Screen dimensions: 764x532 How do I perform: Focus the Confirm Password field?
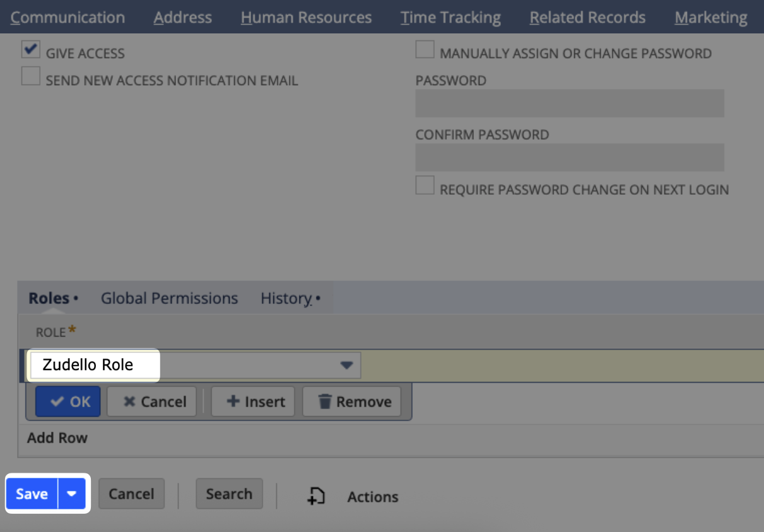570,158
